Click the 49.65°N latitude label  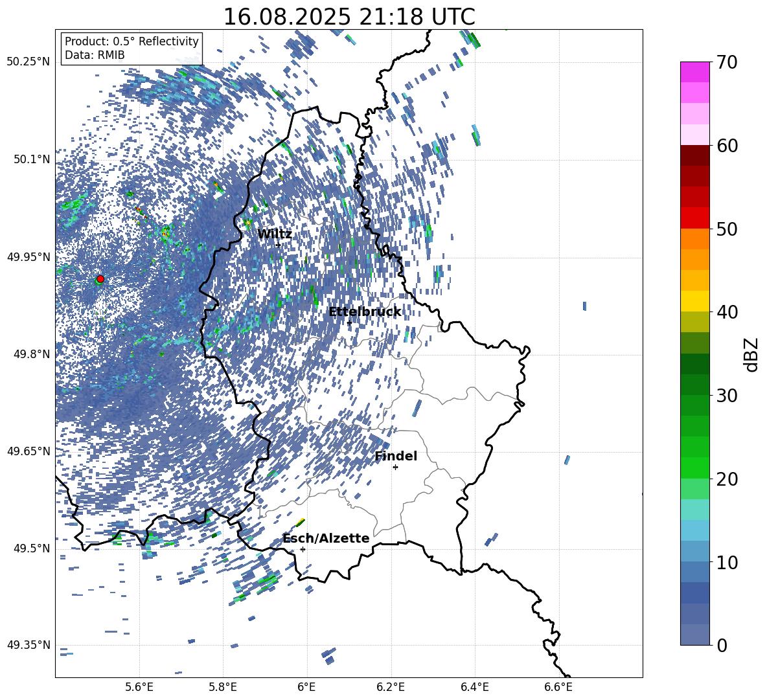tap(29, 451)
